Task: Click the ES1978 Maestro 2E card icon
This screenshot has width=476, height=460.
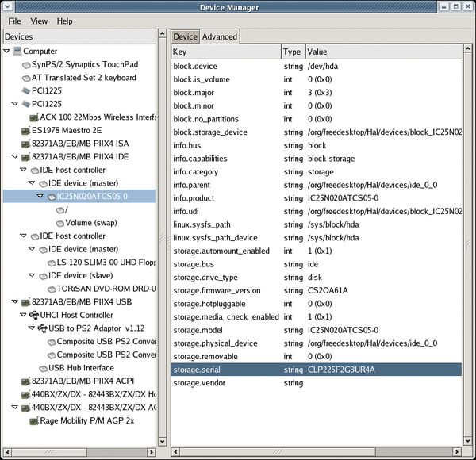Action: (x=25, y=130)
